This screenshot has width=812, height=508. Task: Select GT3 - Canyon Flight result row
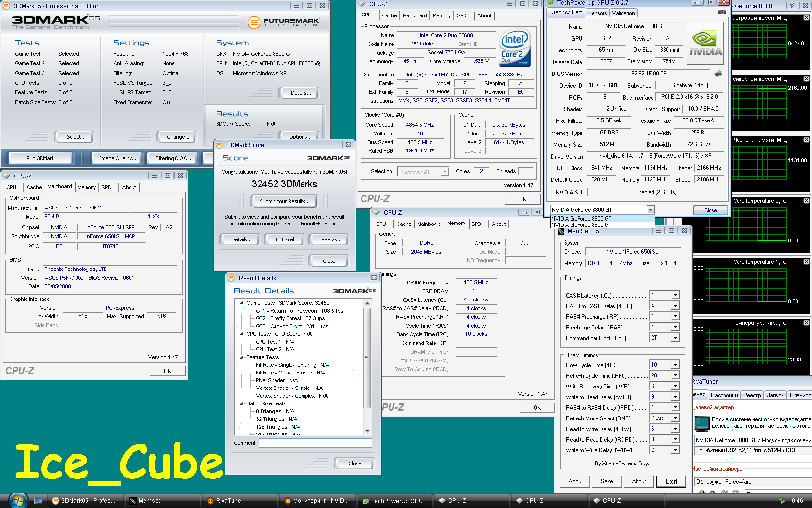pos(291,326)
